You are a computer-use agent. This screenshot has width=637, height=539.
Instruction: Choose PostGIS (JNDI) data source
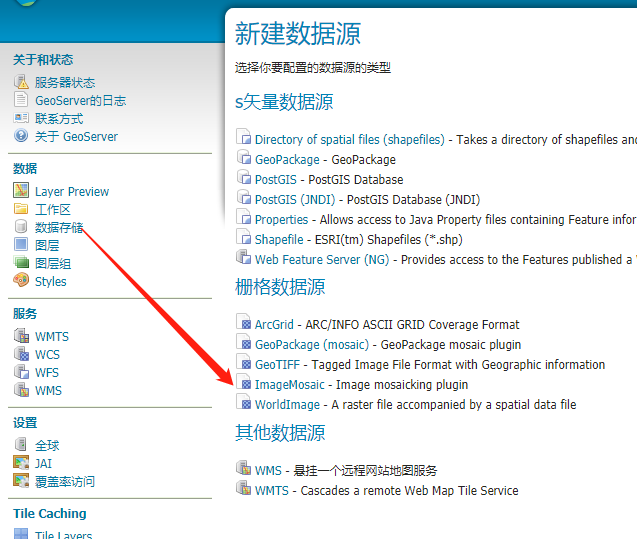point(295,199)
